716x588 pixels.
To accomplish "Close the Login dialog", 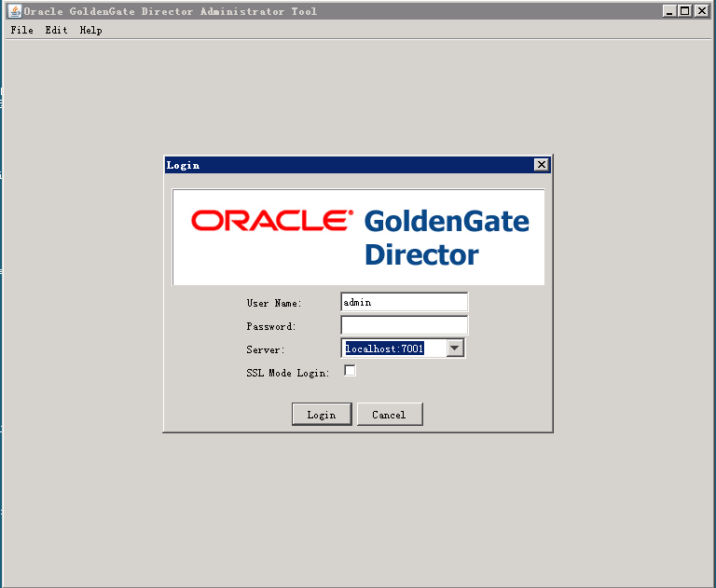I will pyautogui.click(x=541, y=165).
